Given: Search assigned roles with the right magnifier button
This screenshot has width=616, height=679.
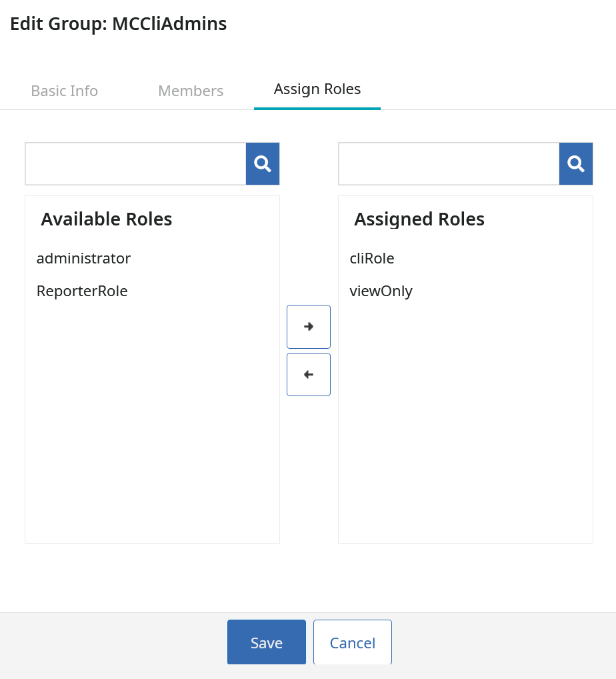Looking at the screenshot, I should 576,163.
